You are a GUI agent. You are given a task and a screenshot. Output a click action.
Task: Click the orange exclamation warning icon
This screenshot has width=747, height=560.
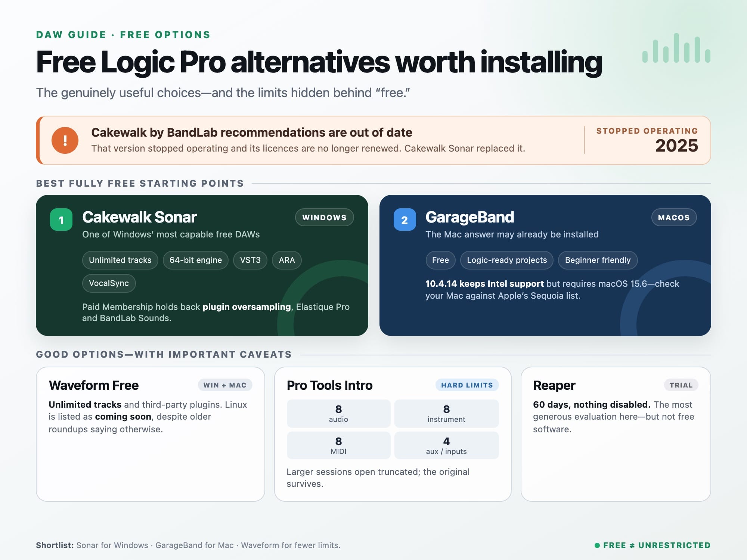(65, 140)
